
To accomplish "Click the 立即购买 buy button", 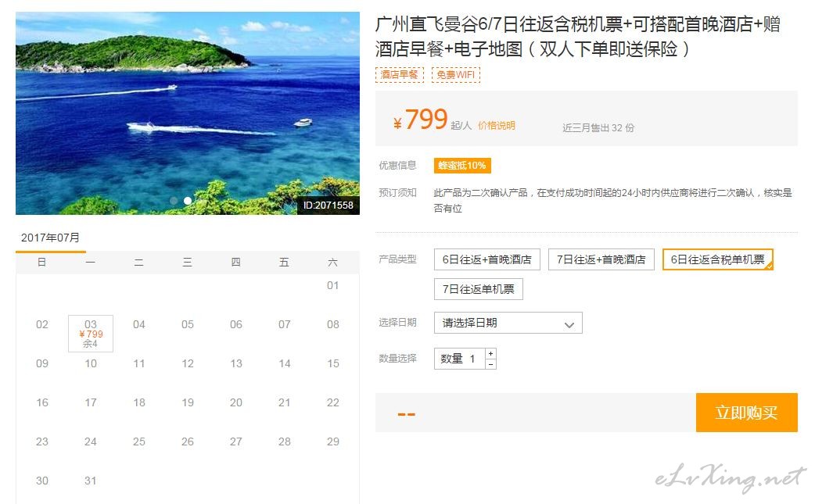I will pos(746,413).
